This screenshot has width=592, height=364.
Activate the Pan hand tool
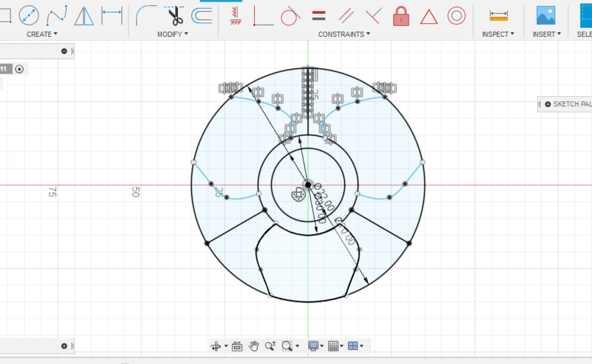click(254, 346)
